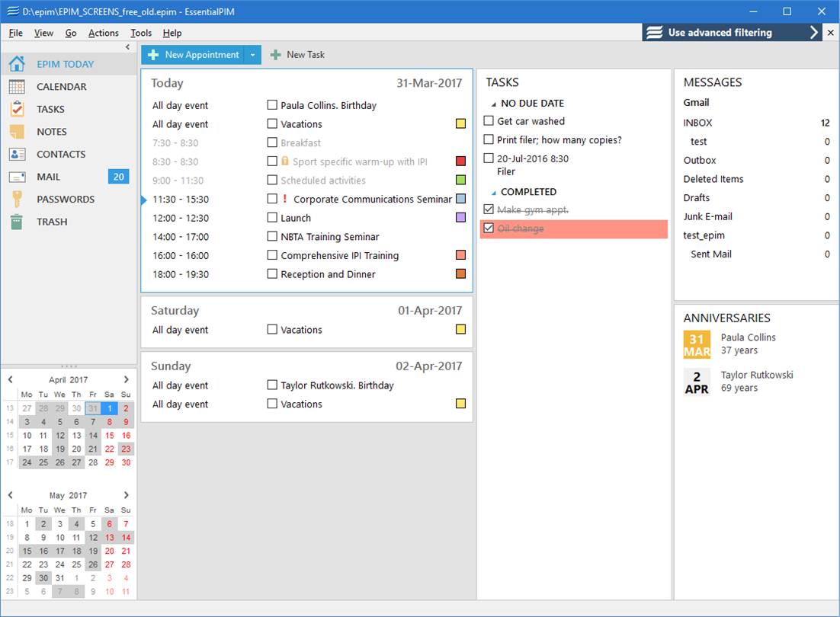Click the orange swatch on Reception and Dinner

pyautogui.click(x=460, y=273)
